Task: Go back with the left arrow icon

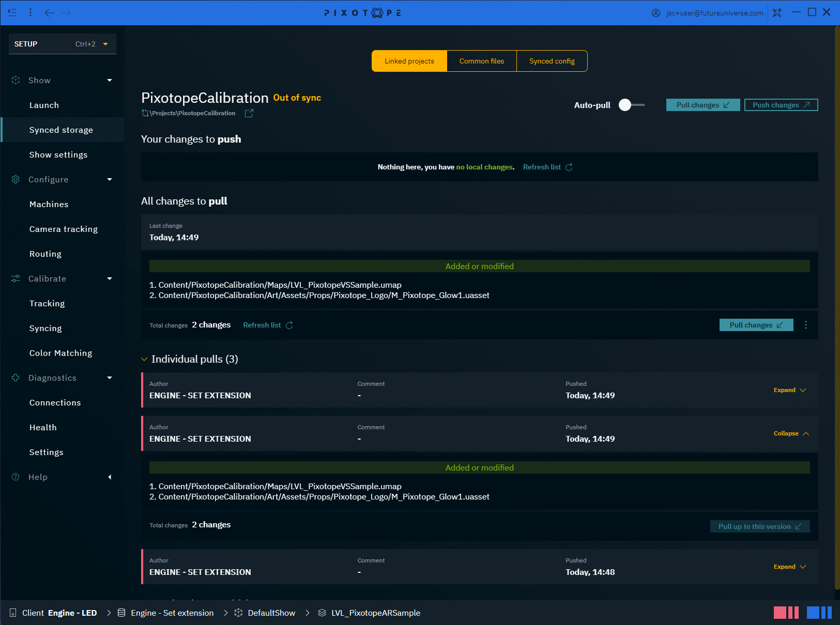Action: coord(49,12)
